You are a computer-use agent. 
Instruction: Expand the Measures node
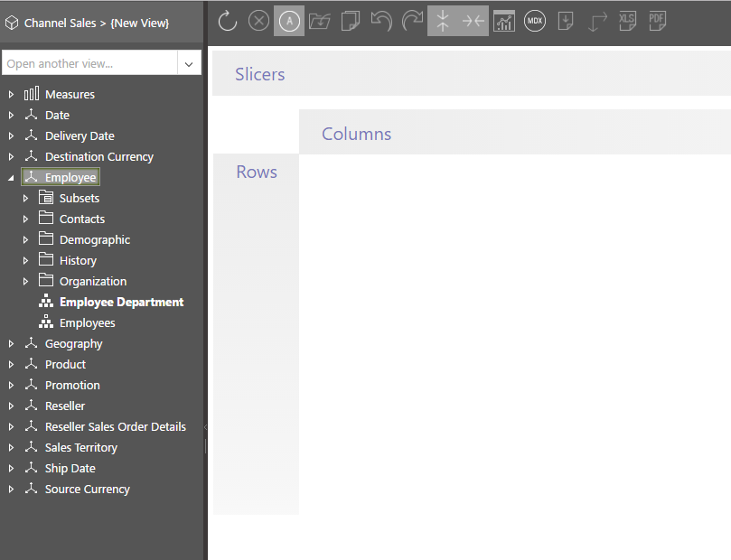[11, 95]
